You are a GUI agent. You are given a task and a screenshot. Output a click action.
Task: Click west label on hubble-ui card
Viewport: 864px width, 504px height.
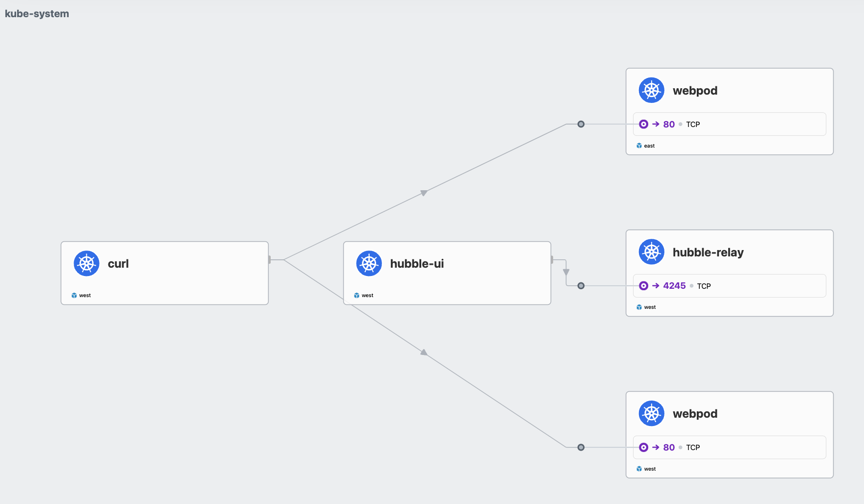tap(367, 295)
